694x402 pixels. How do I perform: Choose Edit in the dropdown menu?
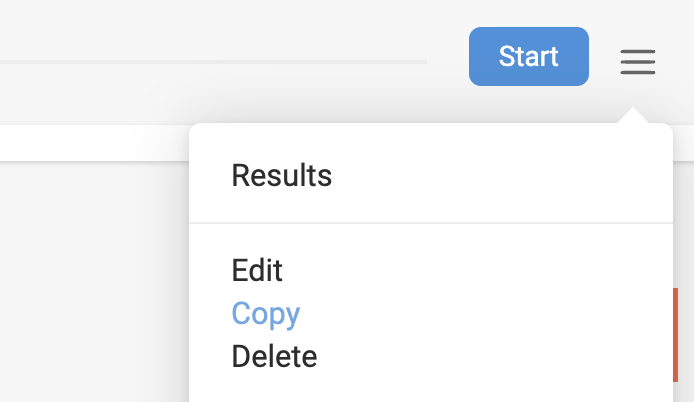tap(257, 270)
